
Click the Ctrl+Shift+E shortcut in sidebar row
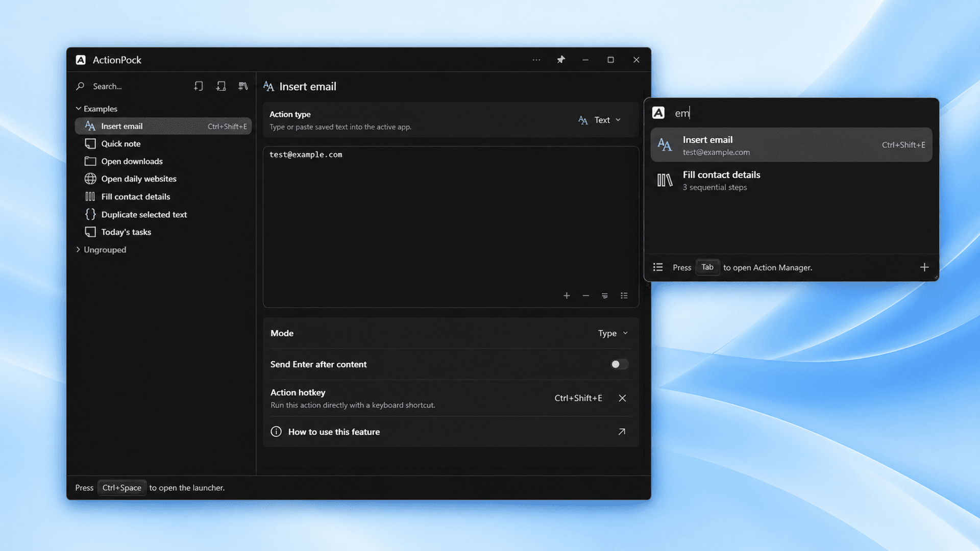point(227,127)
